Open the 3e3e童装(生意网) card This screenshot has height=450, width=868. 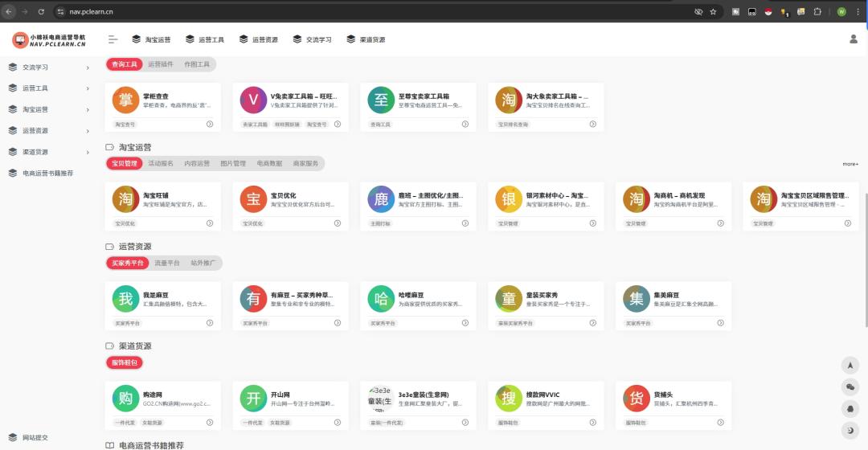[418, 405]
